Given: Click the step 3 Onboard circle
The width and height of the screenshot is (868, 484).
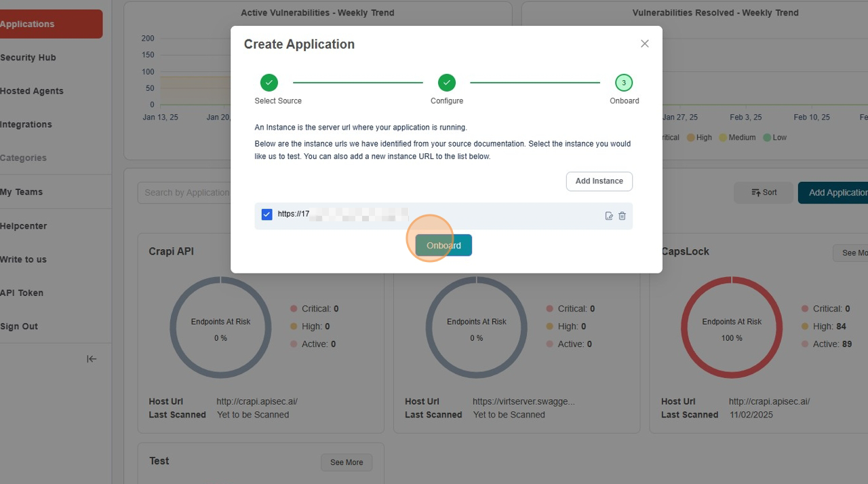Looking at the screenshot, I should (624, 83).
